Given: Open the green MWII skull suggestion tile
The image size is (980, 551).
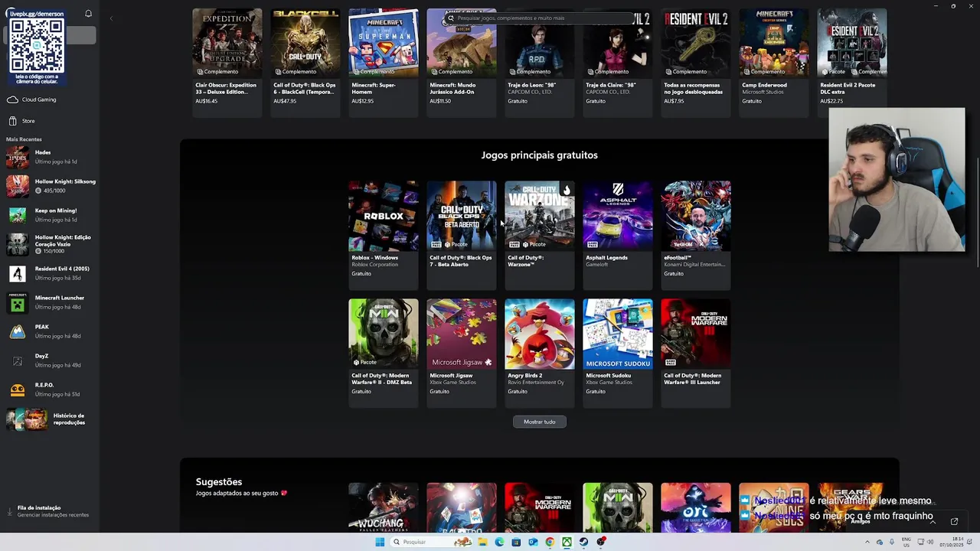Looking at the screenshot, I should [618, 507].
